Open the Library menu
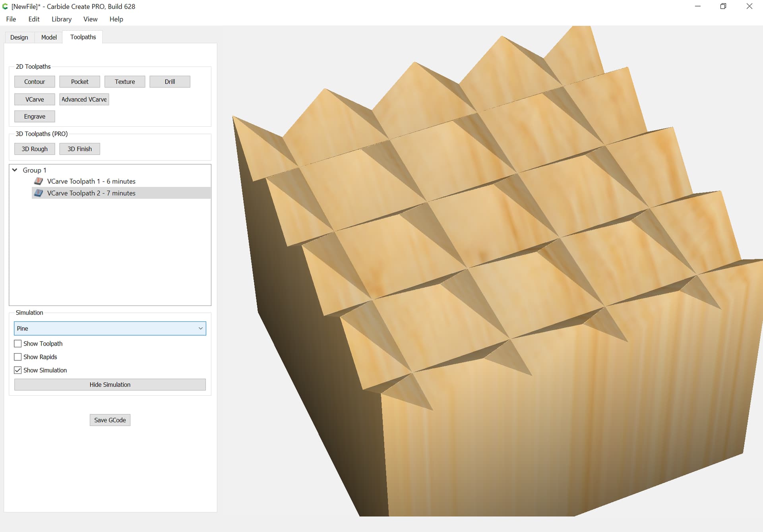The width and height of the screenshot is (763, 532). (62, 19)
